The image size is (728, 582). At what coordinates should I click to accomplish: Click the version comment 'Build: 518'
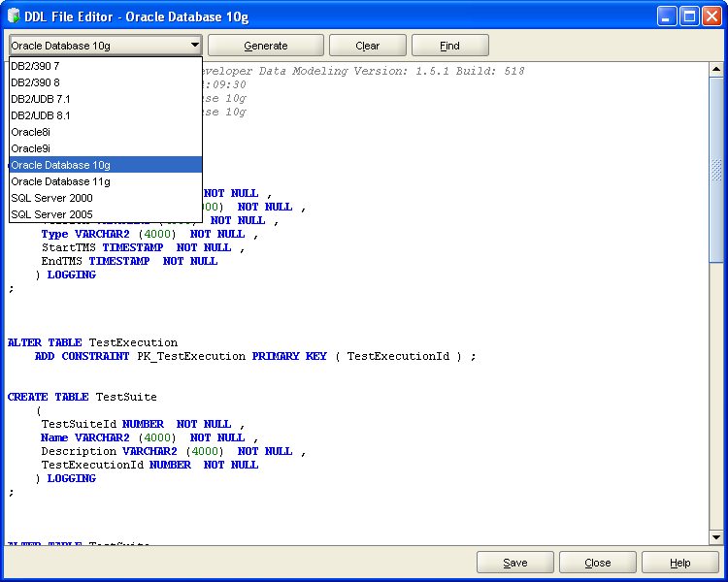coord(490,71)
